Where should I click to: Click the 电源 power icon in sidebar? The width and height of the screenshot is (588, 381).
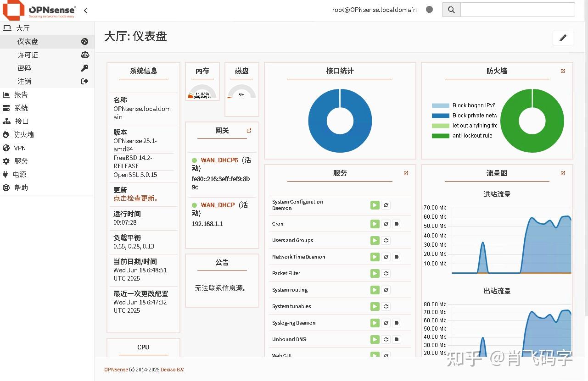tap(7, 174)
